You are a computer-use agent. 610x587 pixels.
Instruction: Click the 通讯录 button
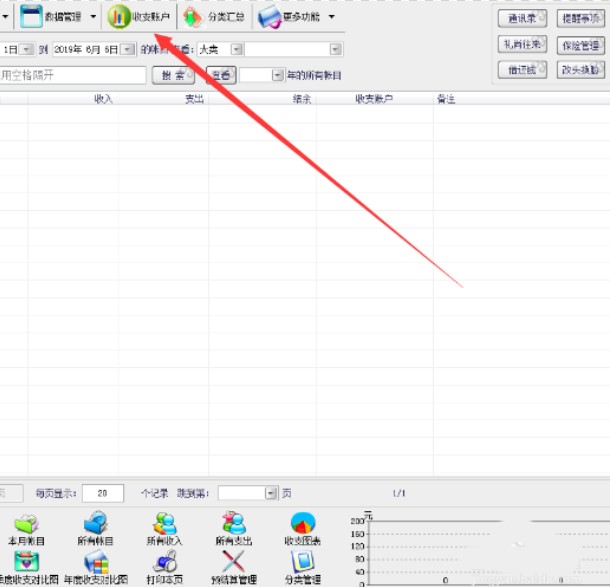point(522,18)
